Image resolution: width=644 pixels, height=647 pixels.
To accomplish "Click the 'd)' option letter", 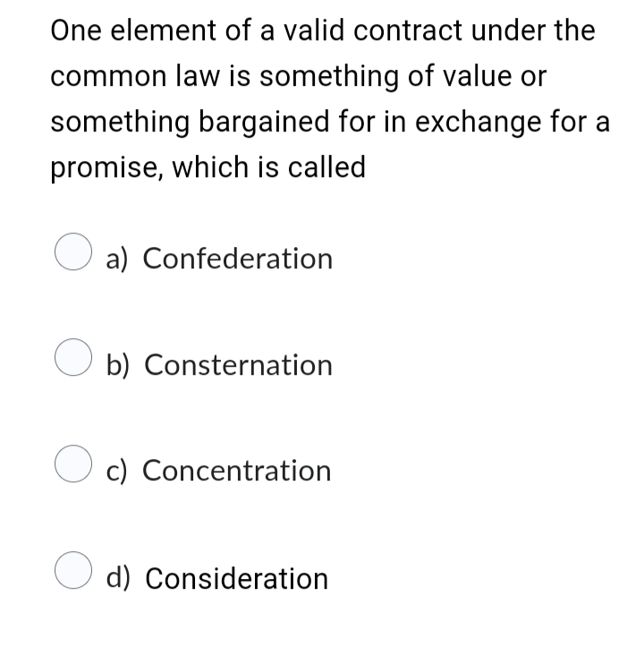I will (118, 577).
